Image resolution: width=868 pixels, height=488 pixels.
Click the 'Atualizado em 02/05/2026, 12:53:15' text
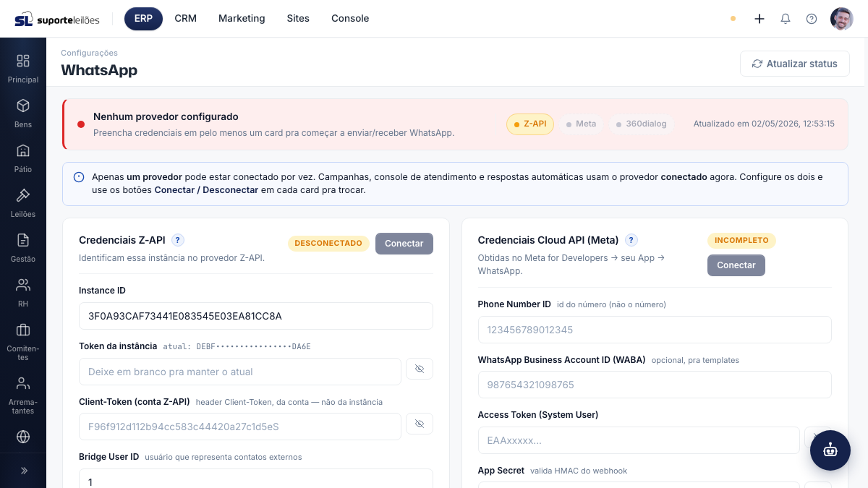click(x=764, y=124)
